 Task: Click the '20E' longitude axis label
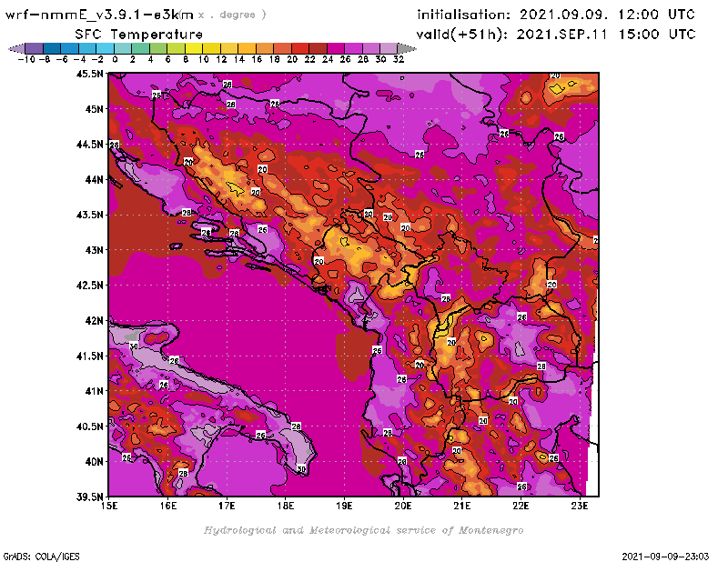(x=403, y=507)
